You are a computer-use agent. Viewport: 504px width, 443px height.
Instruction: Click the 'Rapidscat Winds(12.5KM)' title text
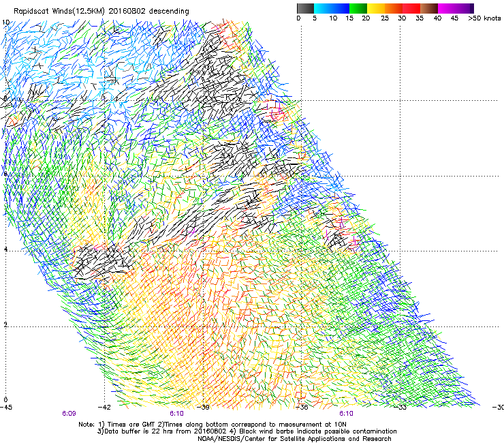59,12
